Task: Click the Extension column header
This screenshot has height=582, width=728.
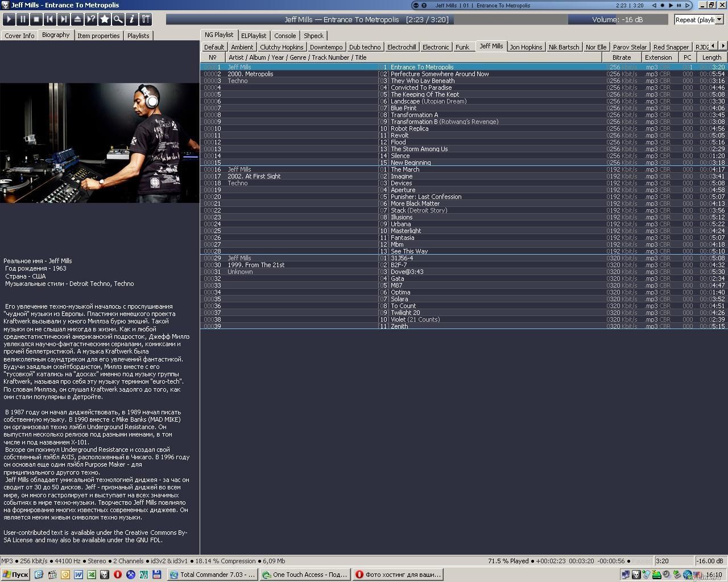Action: [x=659, y=57]
